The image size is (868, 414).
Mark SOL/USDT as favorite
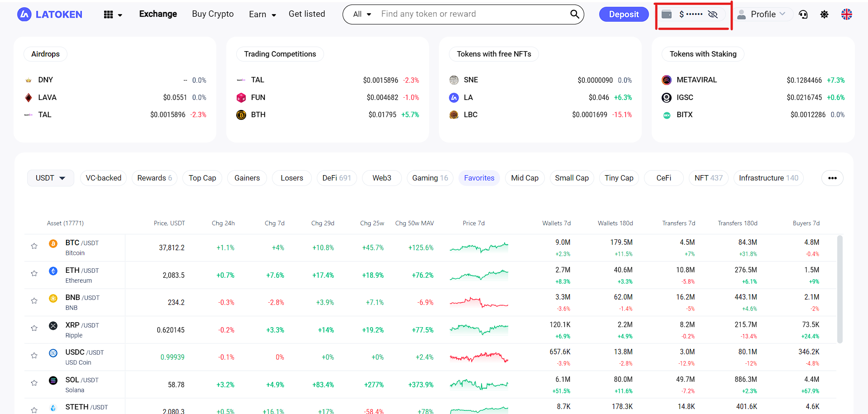[x=34, y=383]
